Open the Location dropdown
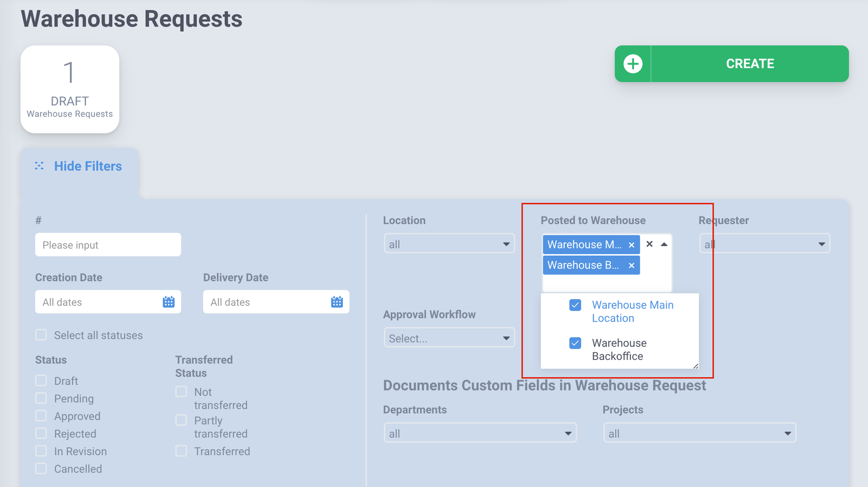868x487 pixels. coord(449,244)
